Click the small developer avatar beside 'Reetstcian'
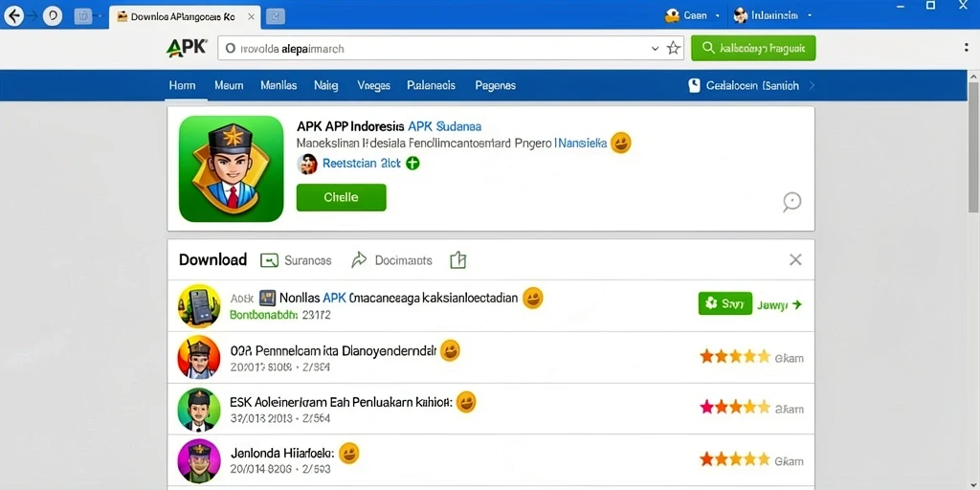Screen dimensions: 980x490 [x=306, y=164]
